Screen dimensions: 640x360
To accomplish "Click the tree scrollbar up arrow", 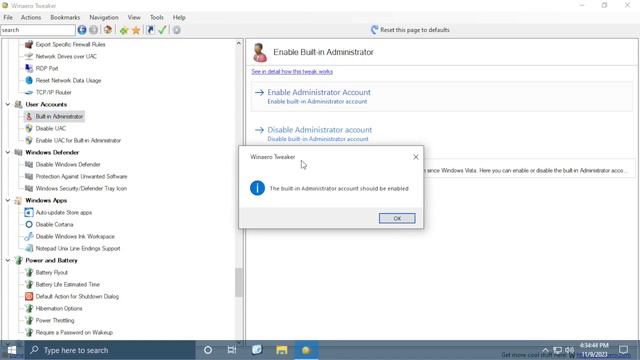I will tap(239, 43).
